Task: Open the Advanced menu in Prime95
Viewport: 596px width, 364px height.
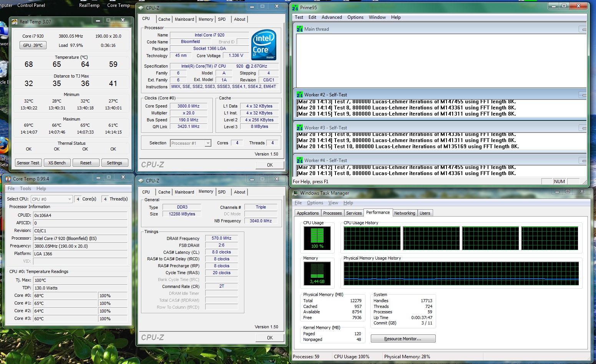Action: tap(332, 17)
